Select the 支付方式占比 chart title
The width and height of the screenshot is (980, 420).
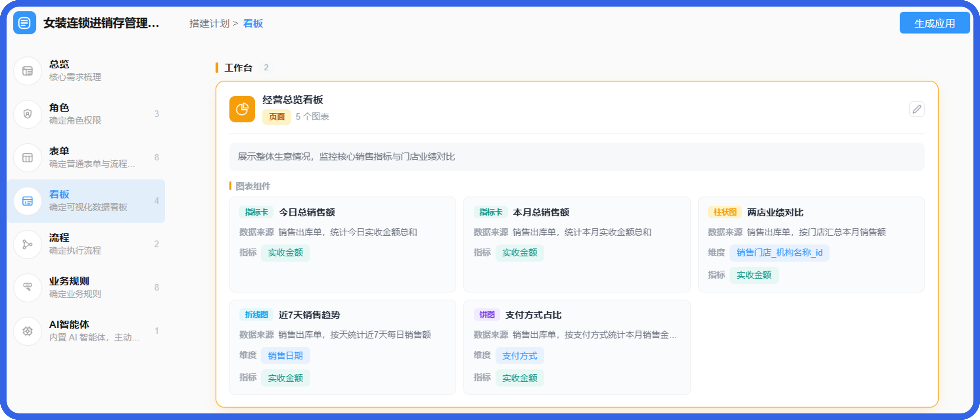(x=533, y=315)
